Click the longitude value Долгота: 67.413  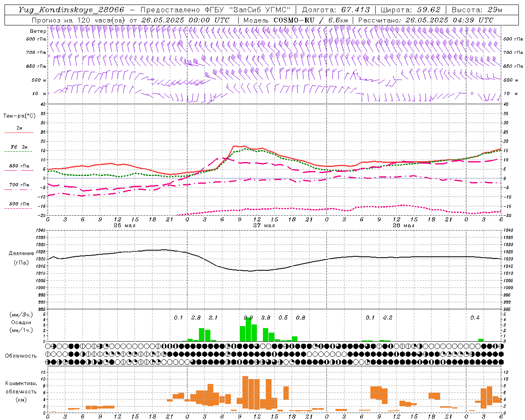tap(336, 10)
